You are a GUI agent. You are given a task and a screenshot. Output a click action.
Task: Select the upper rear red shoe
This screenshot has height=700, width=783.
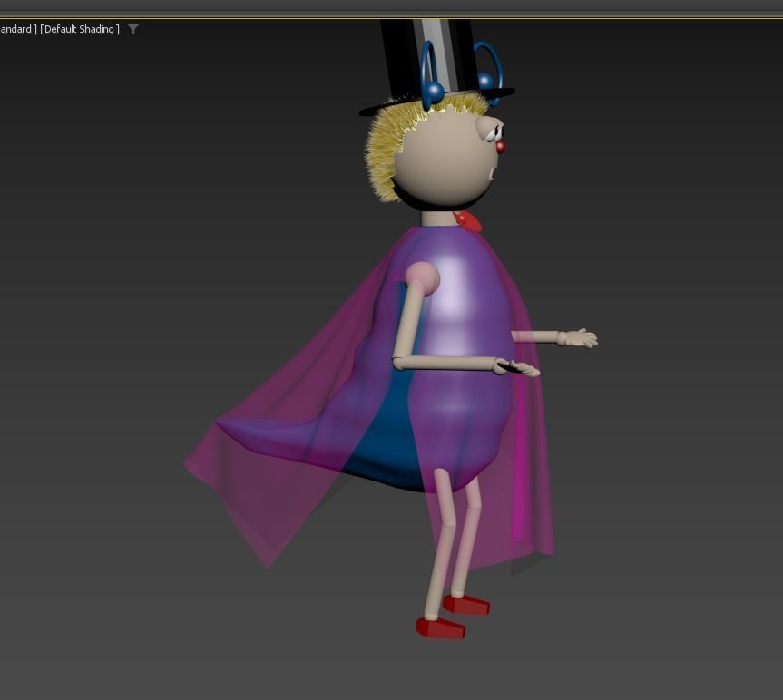click(468, 605)
